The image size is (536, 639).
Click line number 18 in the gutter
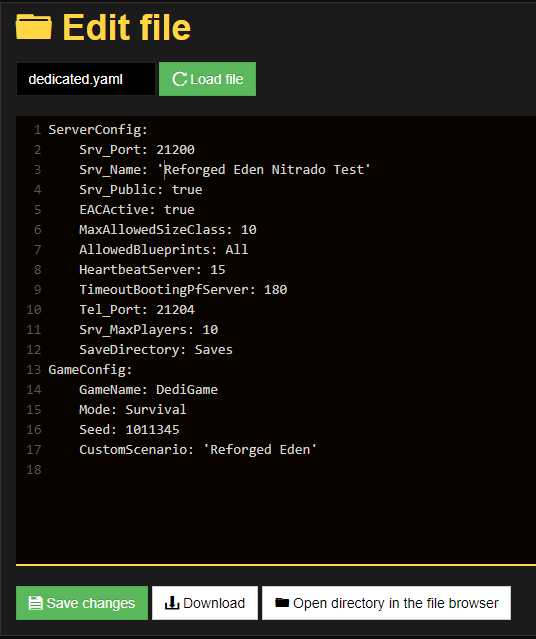(34, 469)
